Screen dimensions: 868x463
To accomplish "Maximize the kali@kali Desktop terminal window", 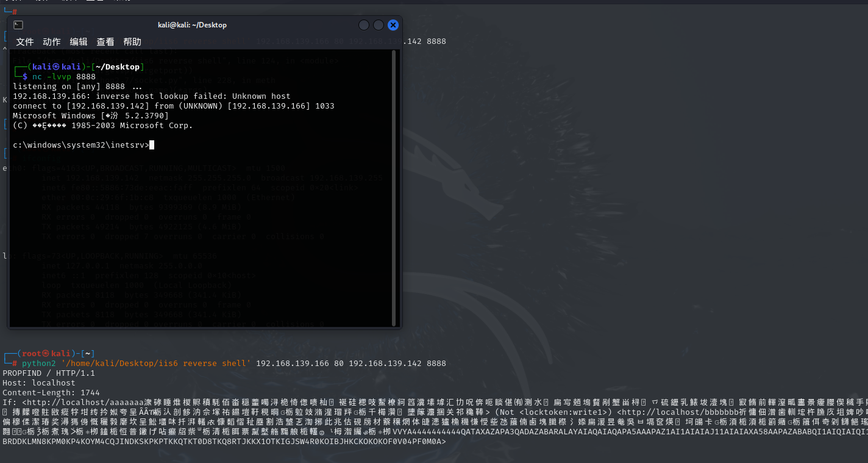I will (x=379, y=25).
